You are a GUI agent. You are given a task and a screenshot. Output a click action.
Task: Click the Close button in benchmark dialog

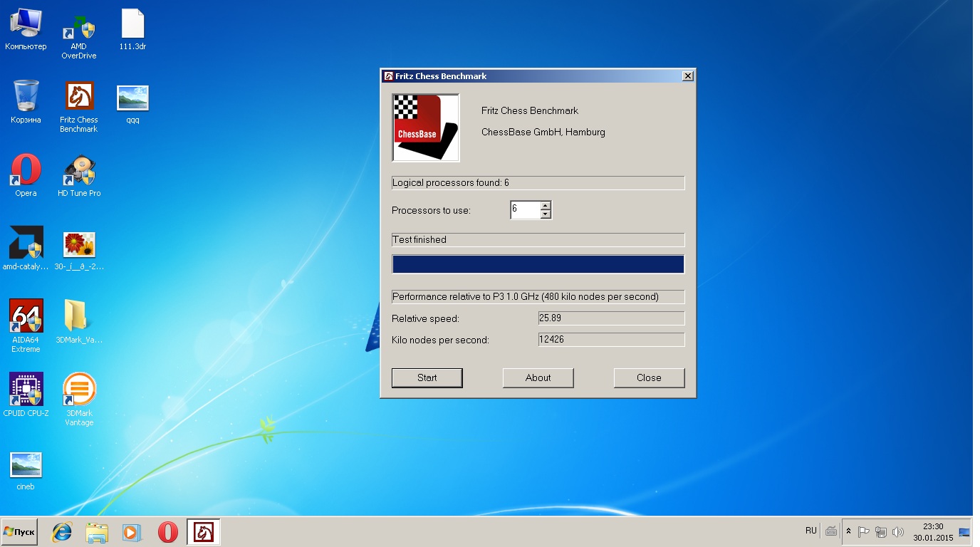tap(649, 377)
